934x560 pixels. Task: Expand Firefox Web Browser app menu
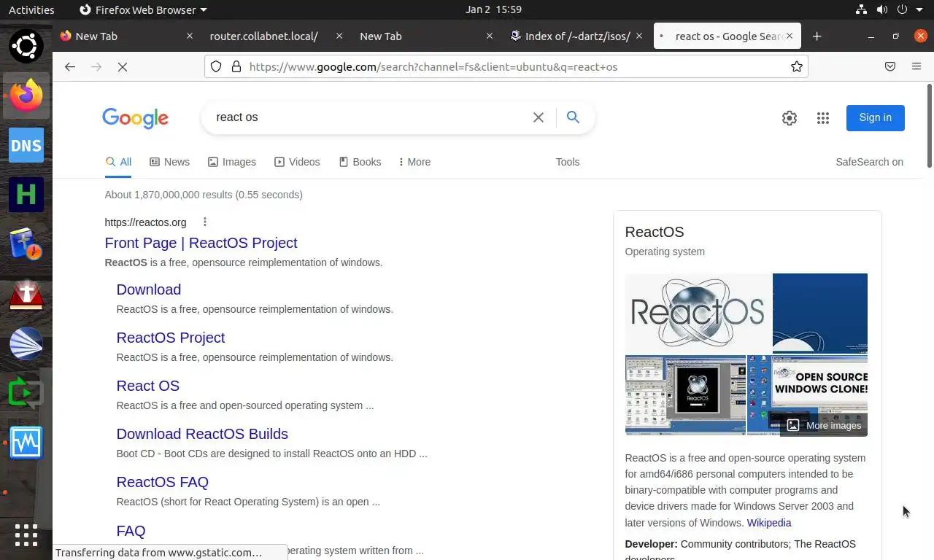143,9
